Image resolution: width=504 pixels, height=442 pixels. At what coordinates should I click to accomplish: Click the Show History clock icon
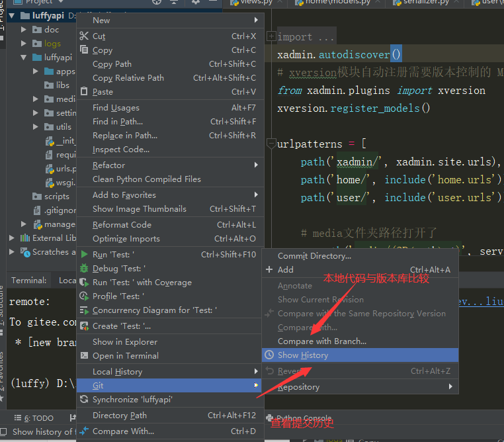(269, 355)
